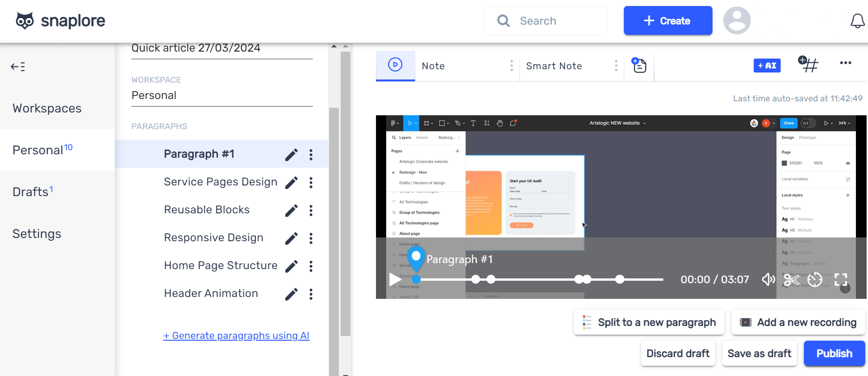This screenshot has height=376, width=868.
Task: Open the notifications bell
Action: pos(857,21)
